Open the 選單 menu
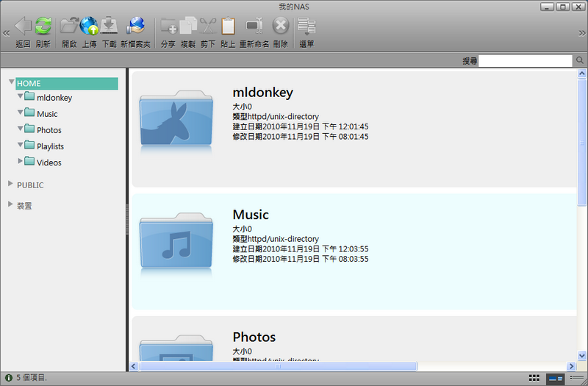 tap(306, 26)
